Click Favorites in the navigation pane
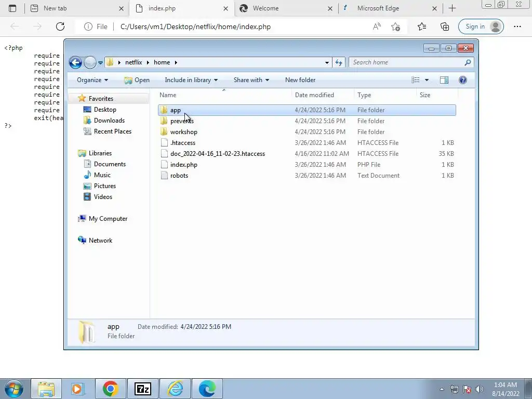Viewport: 532px width, 399px height. 101,98
